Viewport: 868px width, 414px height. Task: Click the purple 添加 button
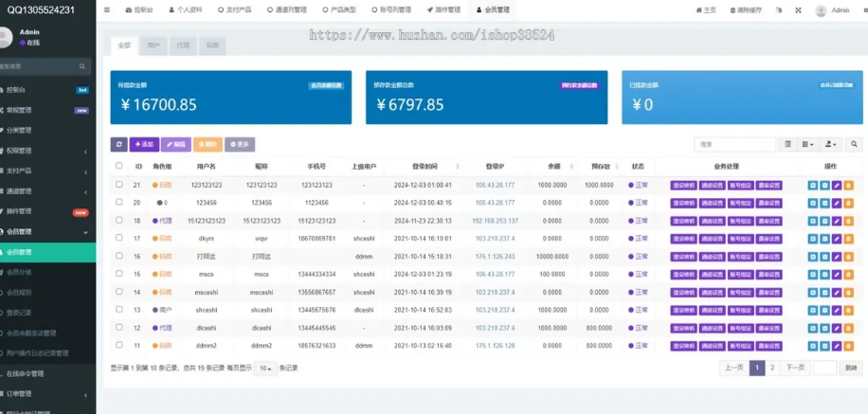tap(144, 144)
